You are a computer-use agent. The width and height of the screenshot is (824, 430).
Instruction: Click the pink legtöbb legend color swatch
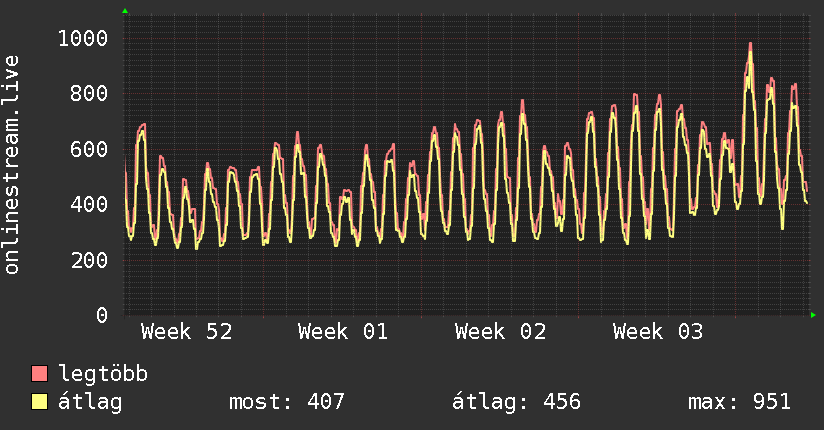(39, 373)
